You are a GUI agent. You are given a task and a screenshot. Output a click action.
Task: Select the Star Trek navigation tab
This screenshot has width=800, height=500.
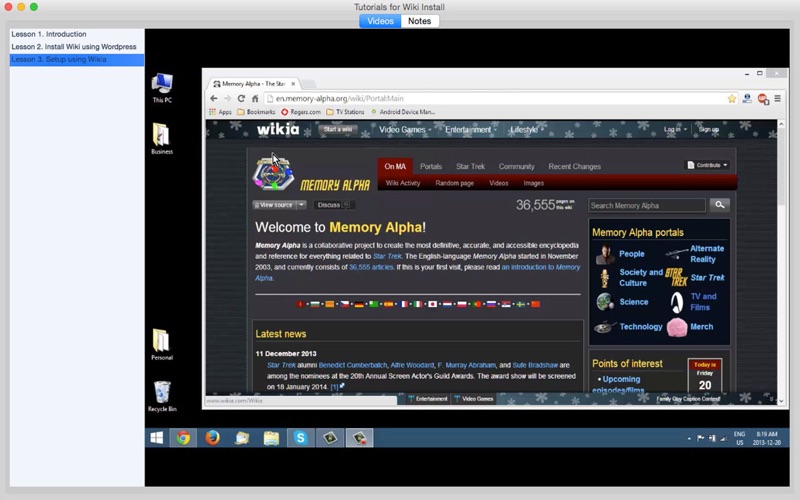(470, 166)
